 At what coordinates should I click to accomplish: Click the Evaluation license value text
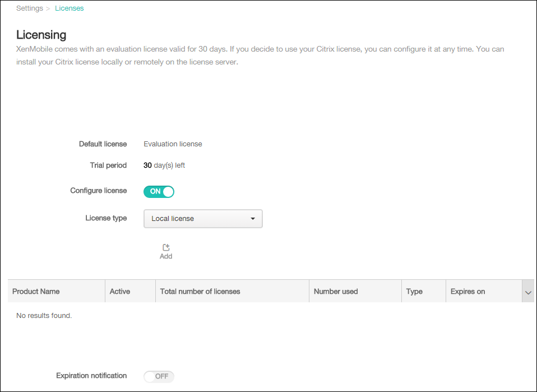(173, 144)
